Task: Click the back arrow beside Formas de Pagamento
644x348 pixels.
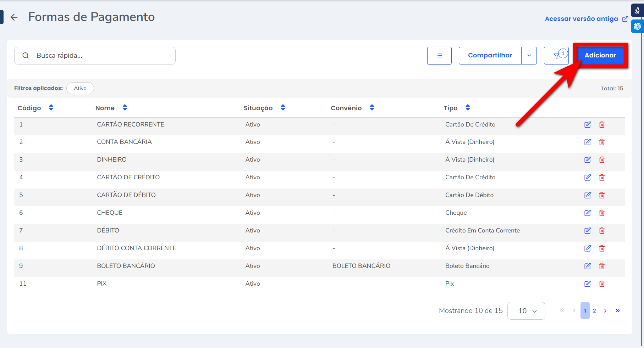Action: coord(14,17)
